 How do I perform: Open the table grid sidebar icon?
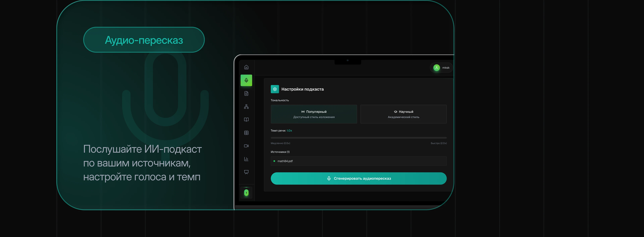coord(246,133)
